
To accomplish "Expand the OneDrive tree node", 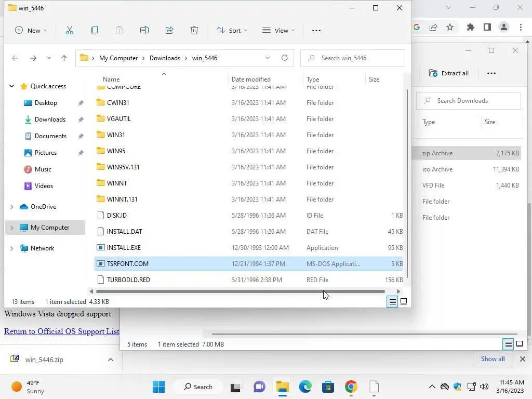I will 11,207.
